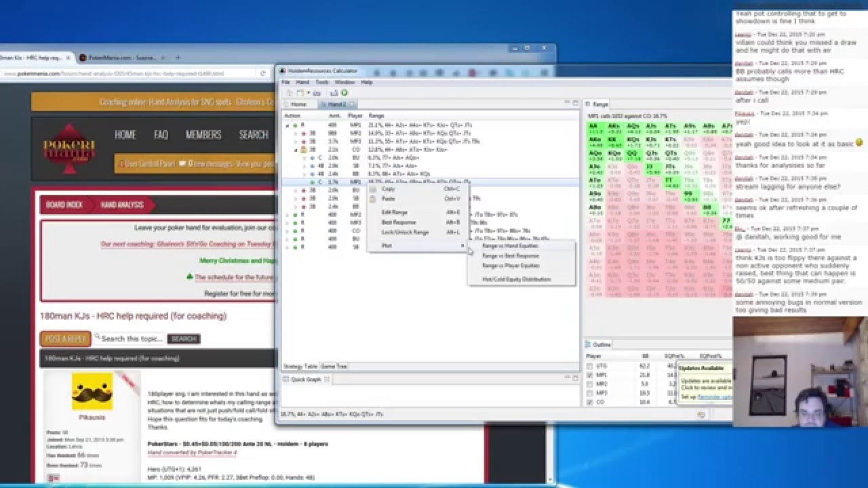Click the open folder icon in HRC toolbar
868x488 pixels.
[317, 93]
